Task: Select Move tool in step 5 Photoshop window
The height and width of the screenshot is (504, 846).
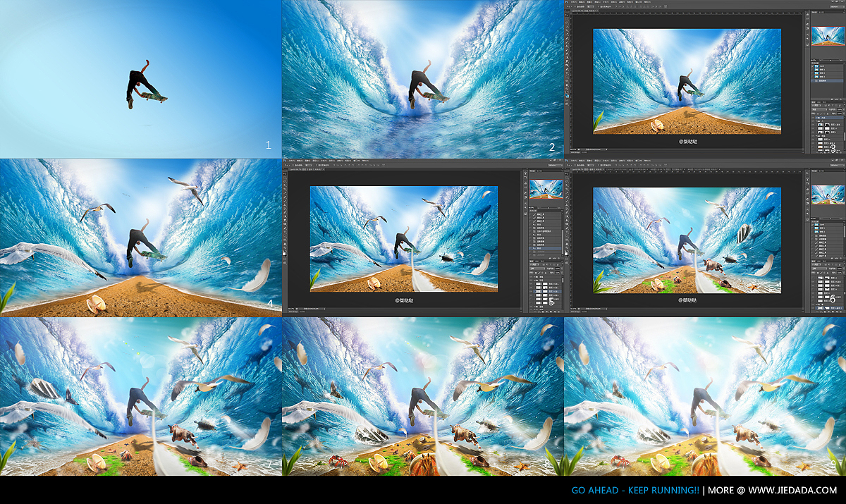Action: click(285, 173)
